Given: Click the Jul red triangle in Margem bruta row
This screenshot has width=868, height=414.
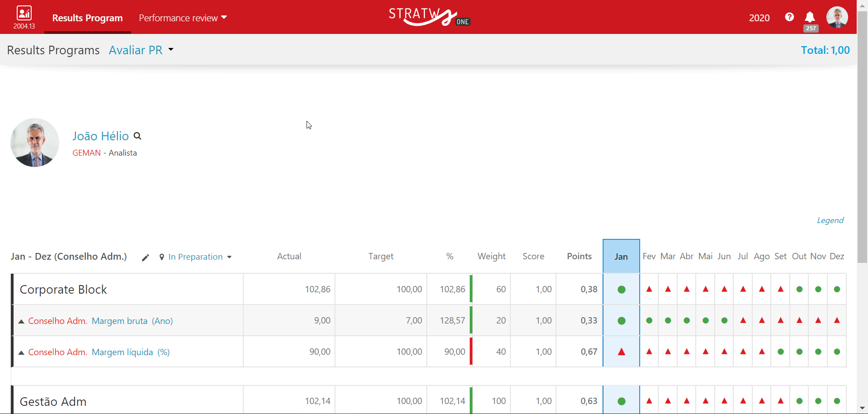Looking at the screenshot, I should [x=743, y=320].
